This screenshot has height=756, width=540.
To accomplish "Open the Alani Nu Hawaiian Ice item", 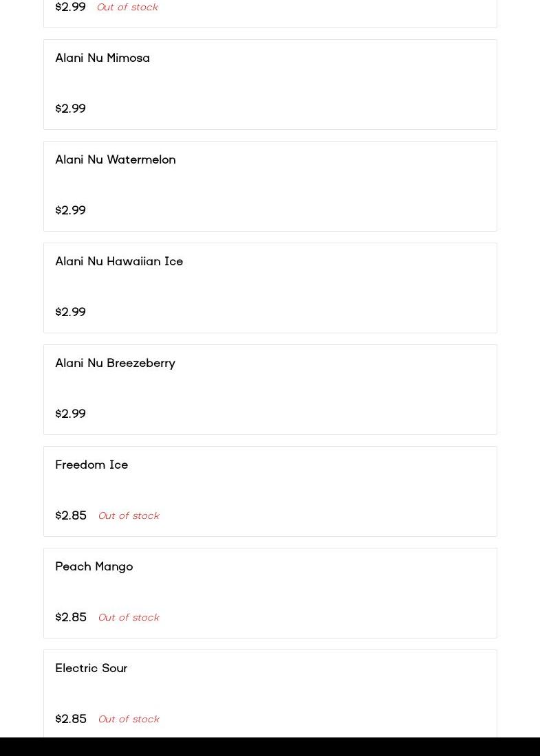I will [x=119, y=262].
